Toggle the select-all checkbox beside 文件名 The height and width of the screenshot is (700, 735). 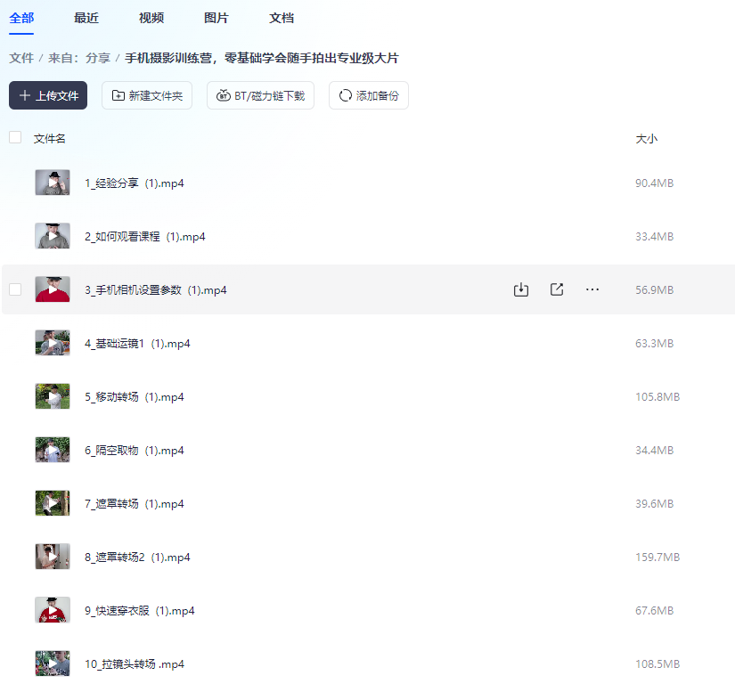click(15, 138)
